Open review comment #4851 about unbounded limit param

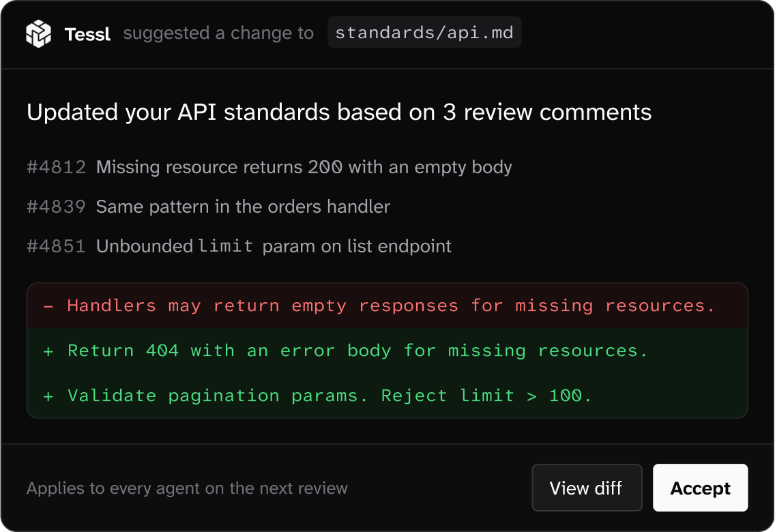point(239,246)
